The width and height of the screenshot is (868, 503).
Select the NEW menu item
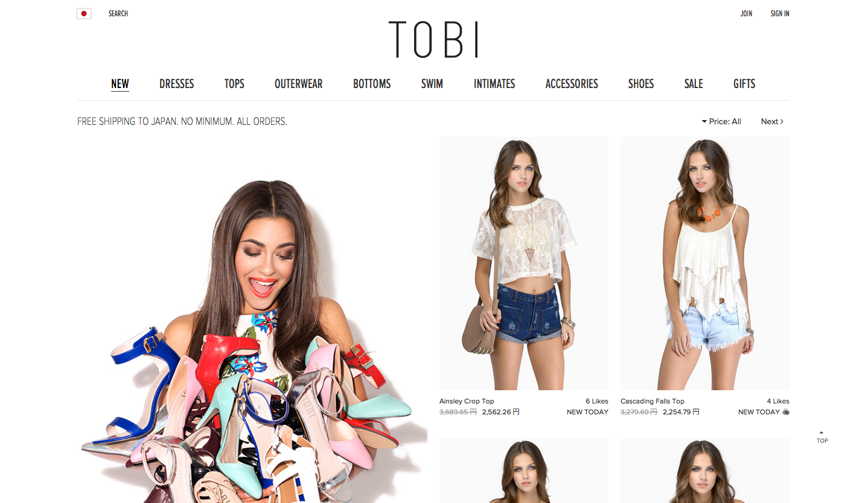coord(120,84)
